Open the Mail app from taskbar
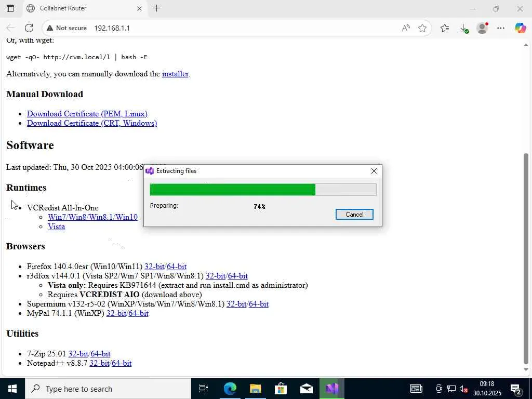The height and width of the screenshot is (399, 532). 307,389
